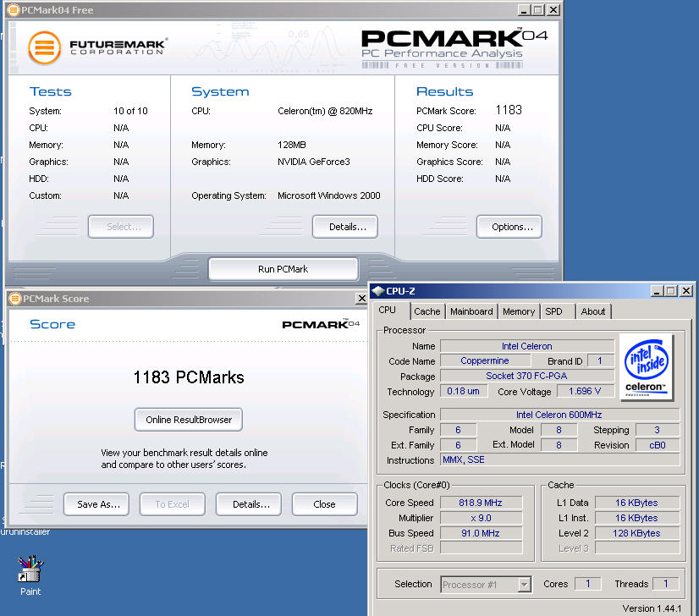699x616 pixels.
Task: Minimize the CPU-Z window
Action: click(656, 291)
